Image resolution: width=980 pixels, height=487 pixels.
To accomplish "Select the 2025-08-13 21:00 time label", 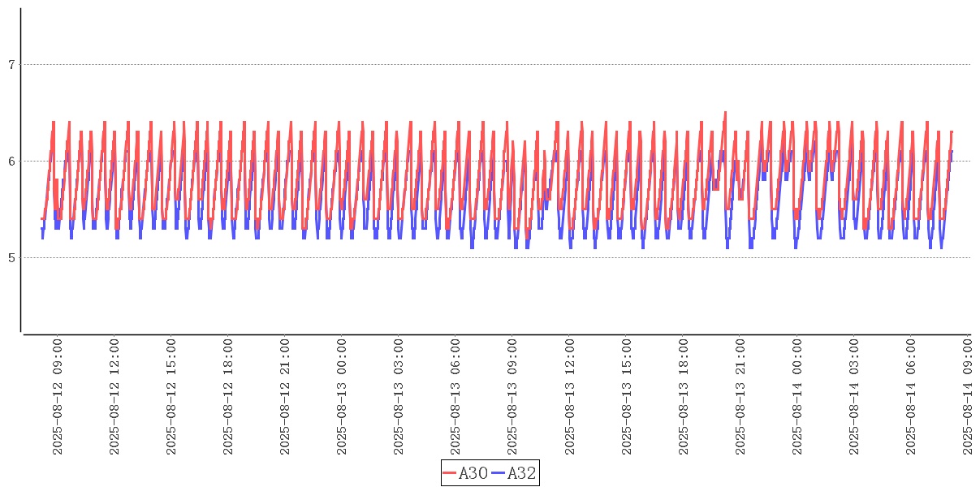I will click(740, 397).
